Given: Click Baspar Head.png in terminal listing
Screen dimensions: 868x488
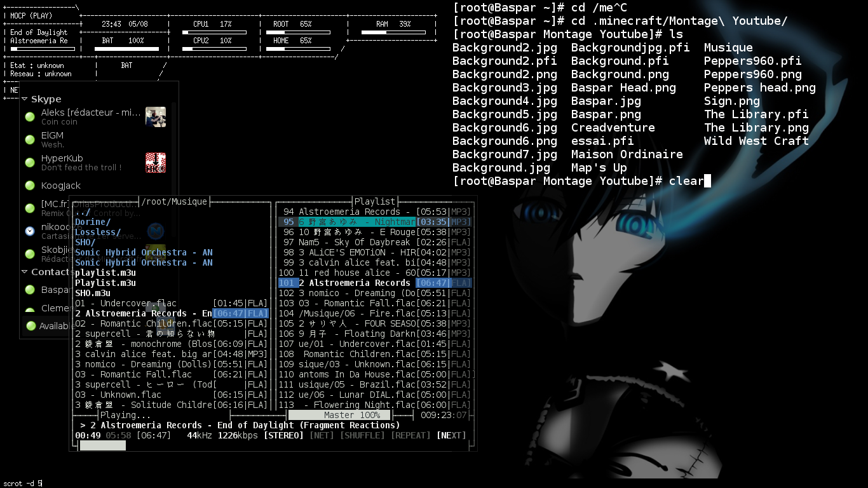Looking at the screenshot, I should pos(623,88).
